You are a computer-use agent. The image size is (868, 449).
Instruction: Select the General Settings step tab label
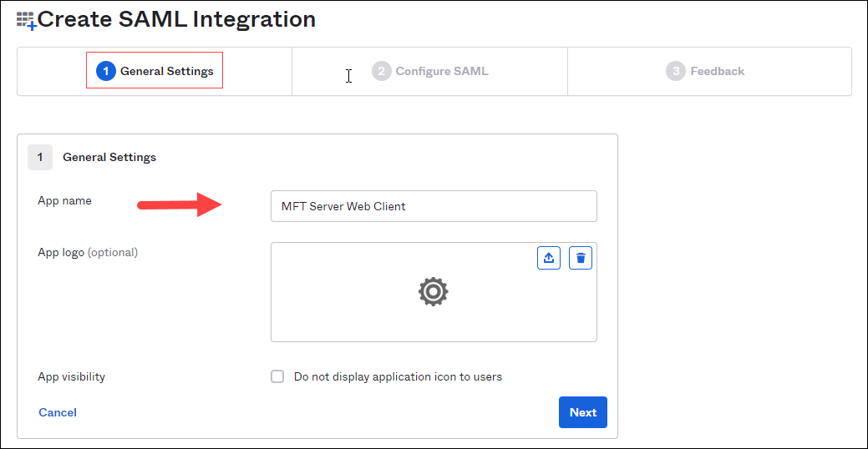click(166, 71)
